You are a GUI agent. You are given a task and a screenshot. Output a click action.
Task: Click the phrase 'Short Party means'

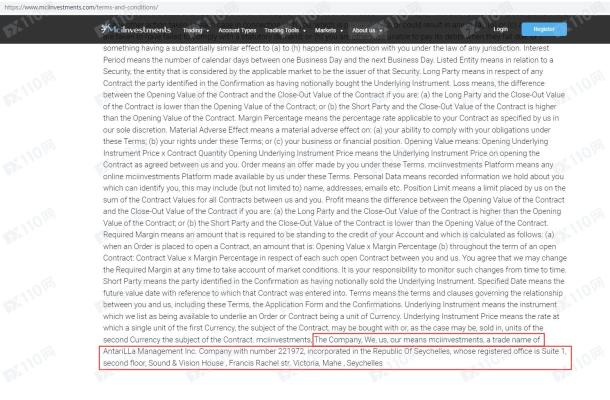coord(134,281)
